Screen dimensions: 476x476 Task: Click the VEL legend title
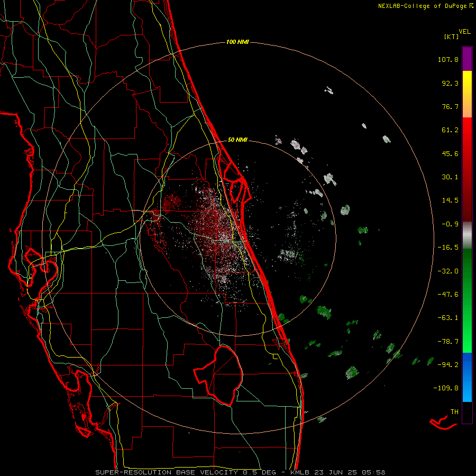coord(464,32)
